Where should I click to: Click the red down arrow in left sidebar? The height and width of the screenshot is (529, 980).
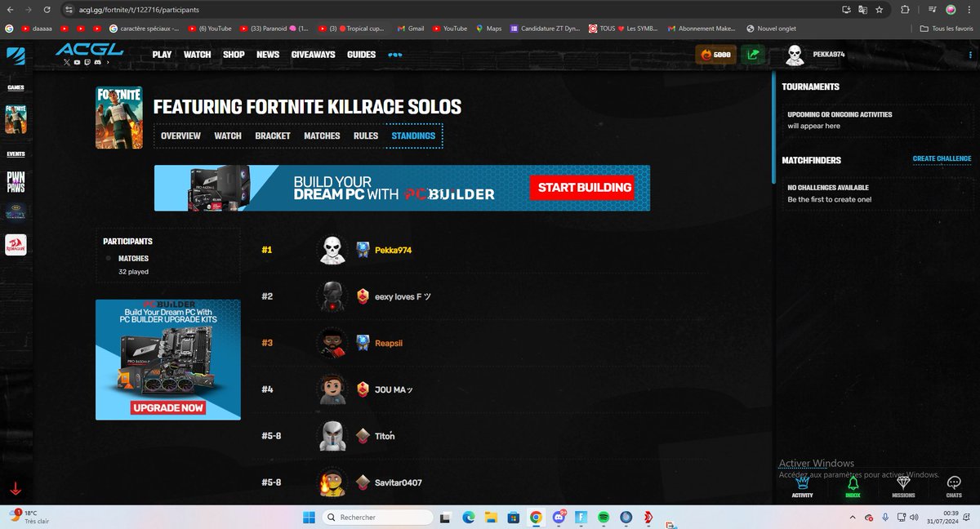coord(16,488)
